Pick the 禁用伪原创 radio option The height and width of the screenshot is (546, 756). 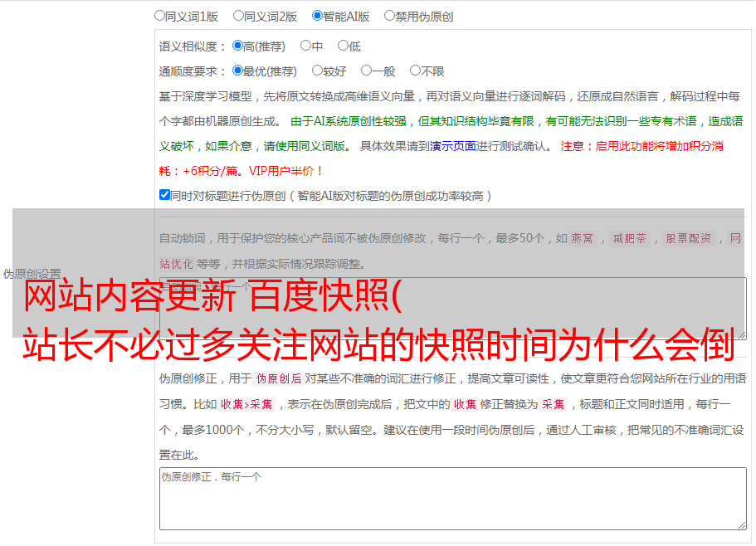(389, 16)
